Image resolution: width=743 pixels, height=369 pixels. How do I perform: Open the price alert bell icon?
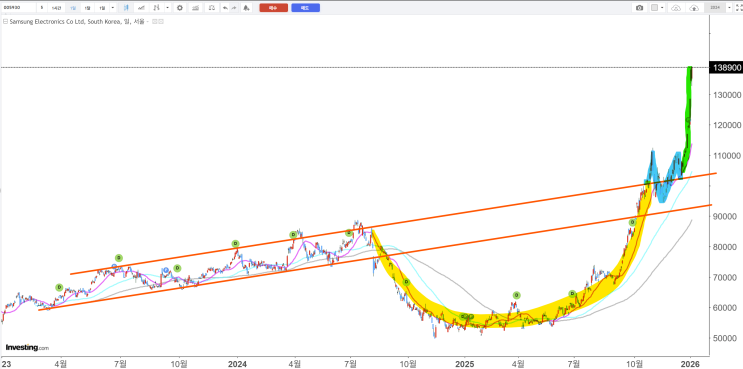pos(246,8)
